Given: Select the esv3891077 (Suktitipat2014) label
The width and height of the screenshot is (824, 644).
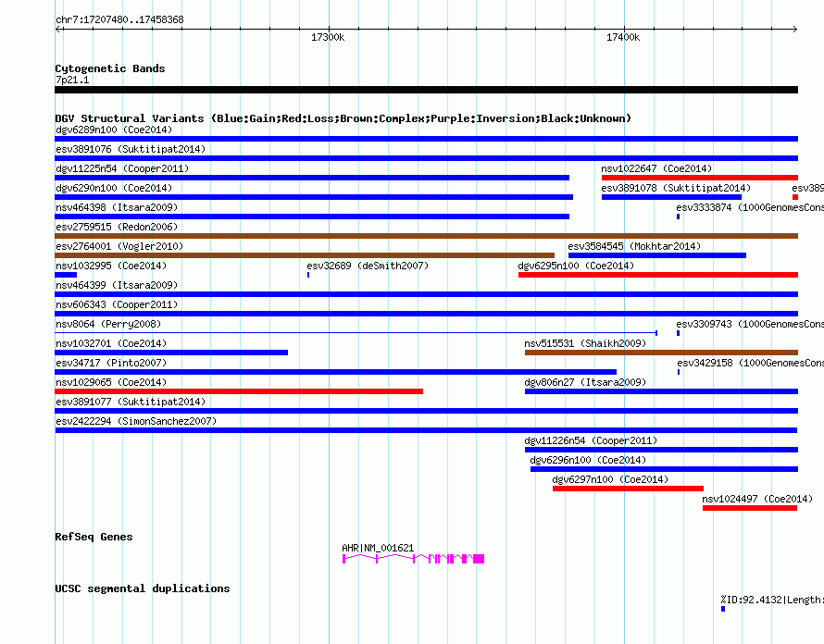Looking at the screenshot, I should tap(131, 402).
